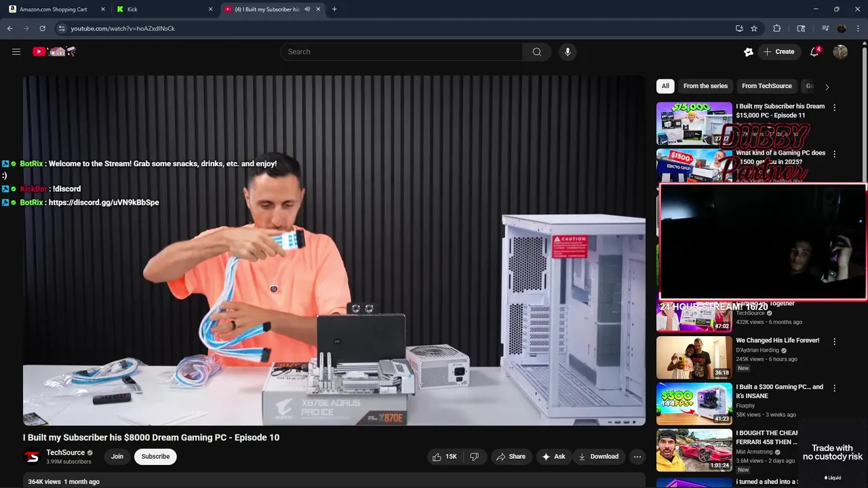
Task: Open 'I Built a $300 Gaming PC' title
Action: 779,392
